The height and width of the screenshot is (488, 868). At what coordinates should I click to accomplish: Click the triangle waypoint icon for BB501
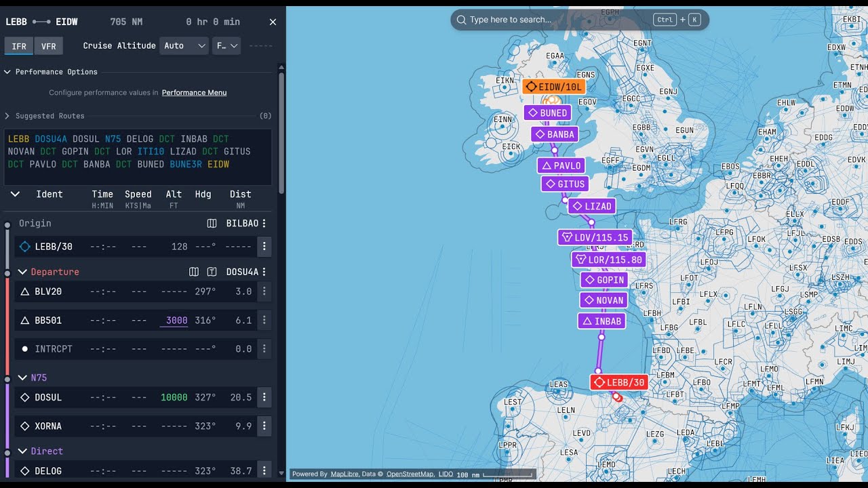(25, 320)
